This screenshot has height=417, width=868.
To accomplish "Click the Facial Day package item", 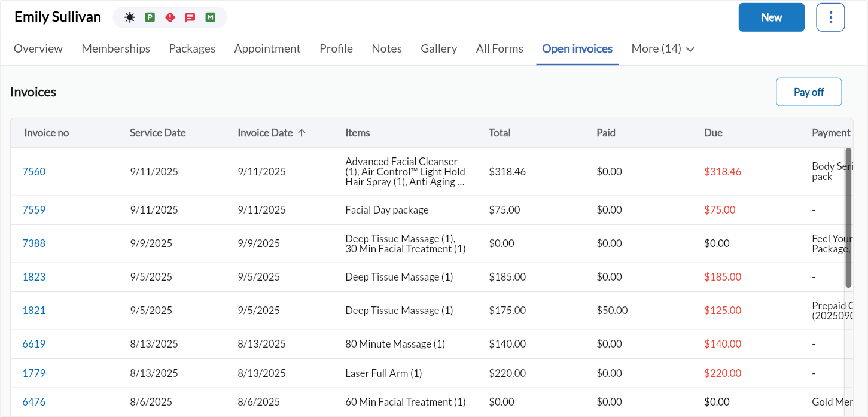I will [x=387, y=210].
